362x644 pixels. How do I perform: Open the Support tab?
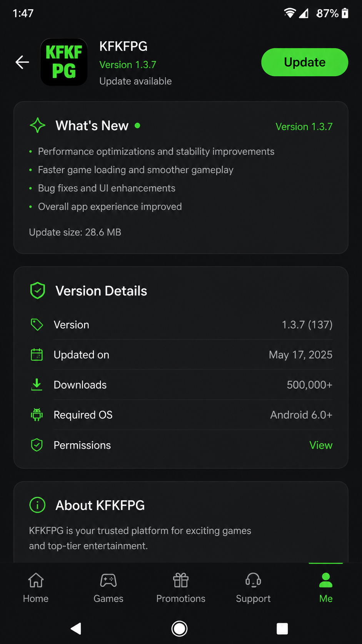pyautogui.click(x=253, y=588)
